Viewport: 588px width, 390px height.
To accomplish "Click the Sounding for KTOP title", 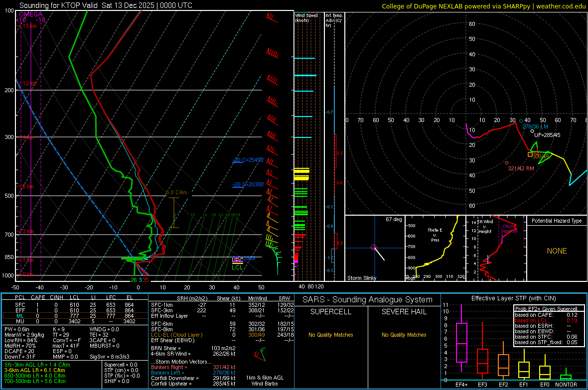I will 106,5.
